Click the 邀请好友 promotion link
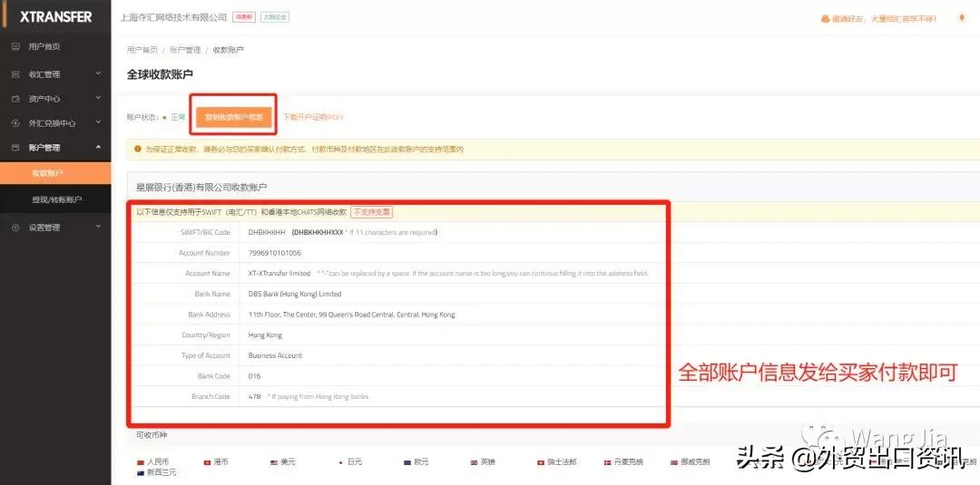980x485 pixels. (884, 19)
